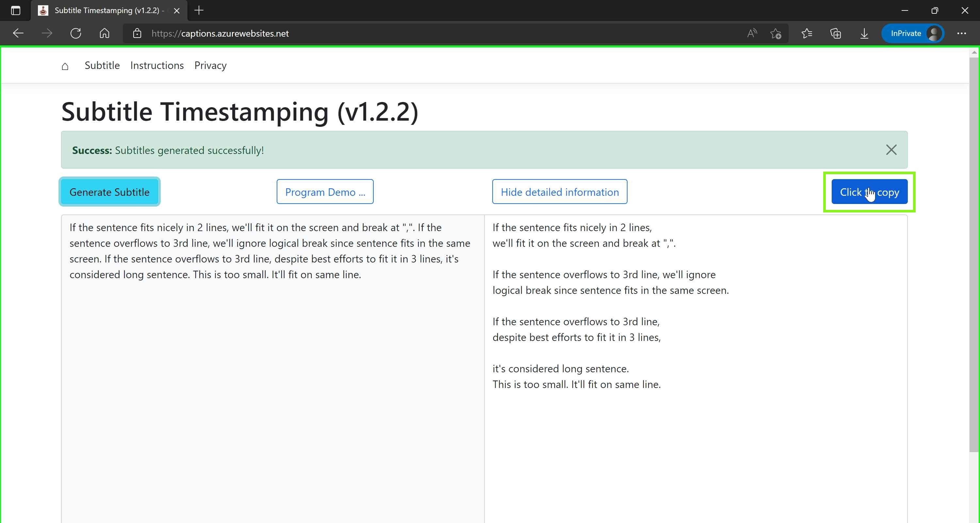Select the Subtitle Timestamping browser tab
The height and width of the screenshot is (523, 980).
coord(109,10)
